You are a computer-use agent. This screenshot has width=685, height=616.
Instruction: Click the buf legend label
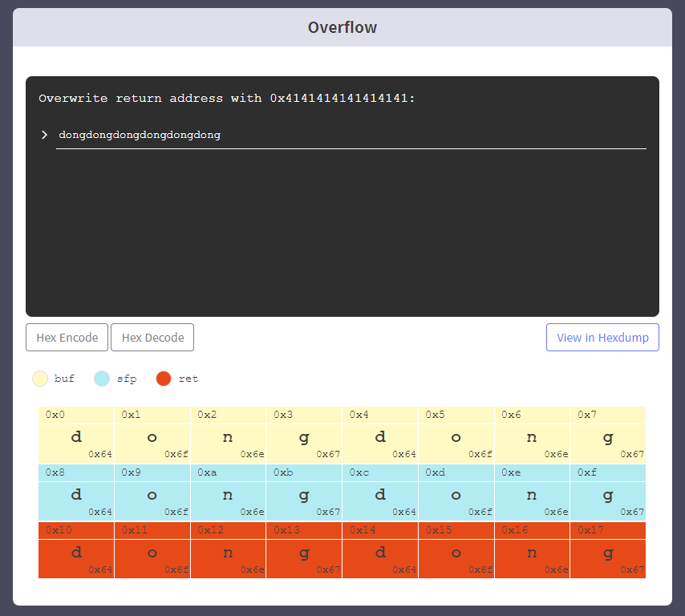tap(64, 379)
